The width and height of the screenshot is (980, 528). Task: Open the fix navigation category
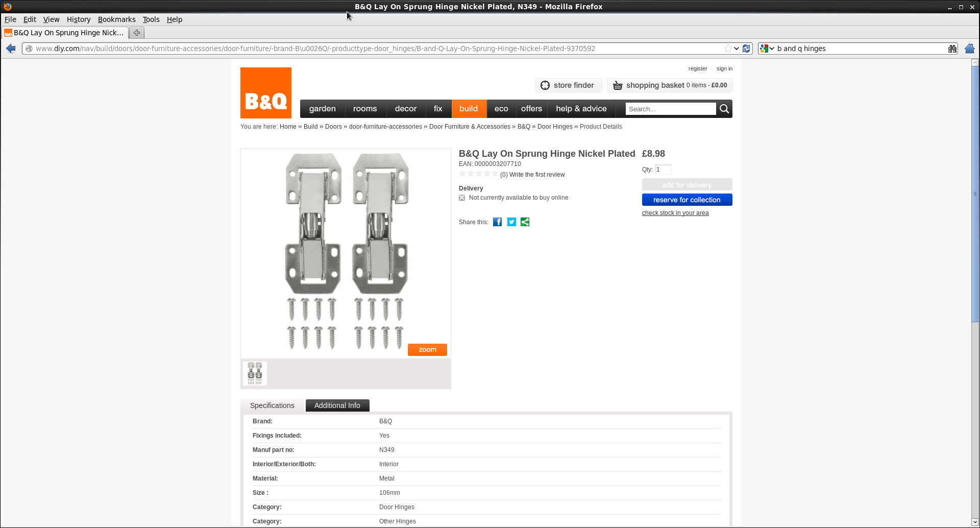click(x=438, y=109)
